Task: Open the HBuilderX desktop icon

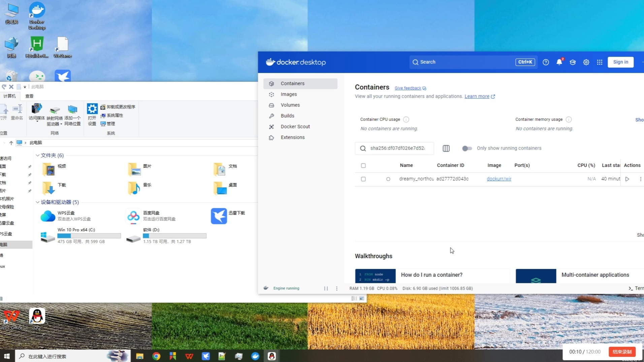Action: click(37, 47)
